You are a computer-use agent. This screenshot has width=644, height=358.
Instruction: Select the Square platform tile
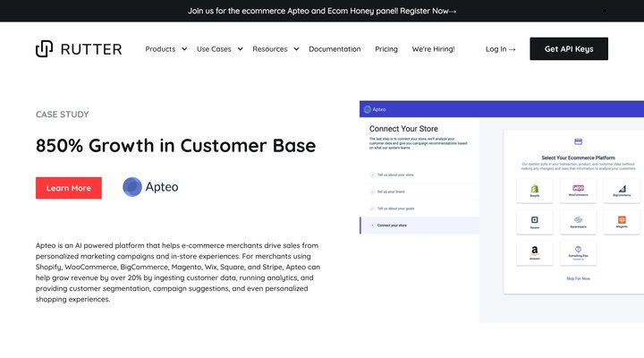(x=535, y=221)
